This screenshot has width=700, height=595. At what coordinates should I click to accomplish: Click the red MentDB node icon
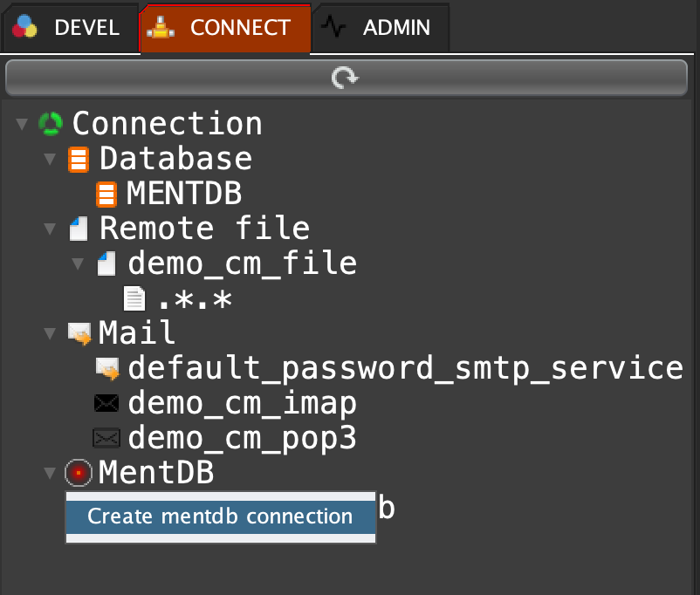pyautogui.click(x=79, y=473)
